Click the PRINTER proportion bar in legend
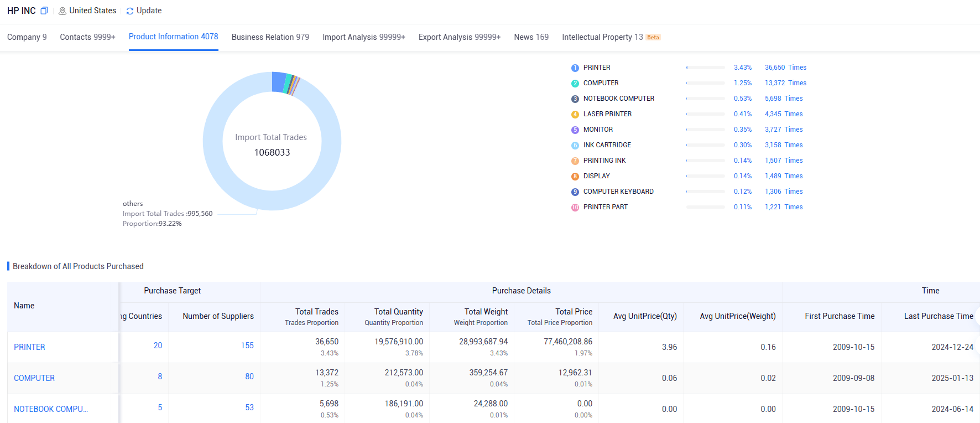This screenshot has width=980, height=423. tap(705, 68)
